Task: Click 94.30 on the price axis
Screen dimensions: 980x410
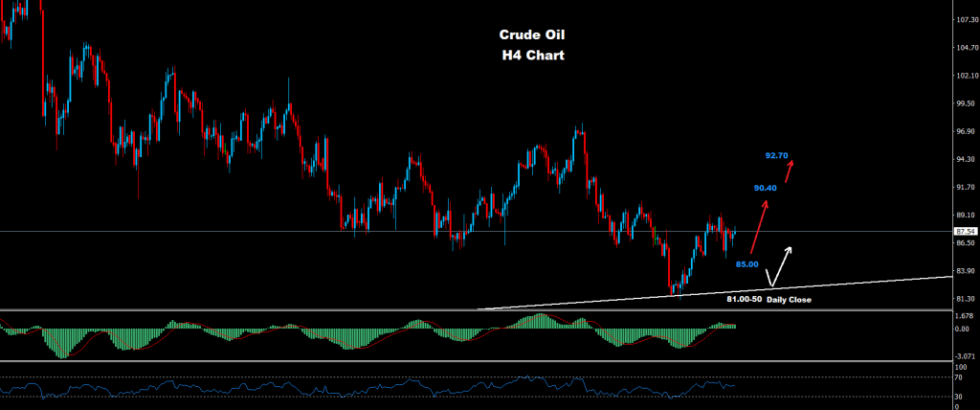Action: click(x=967, y=160)
